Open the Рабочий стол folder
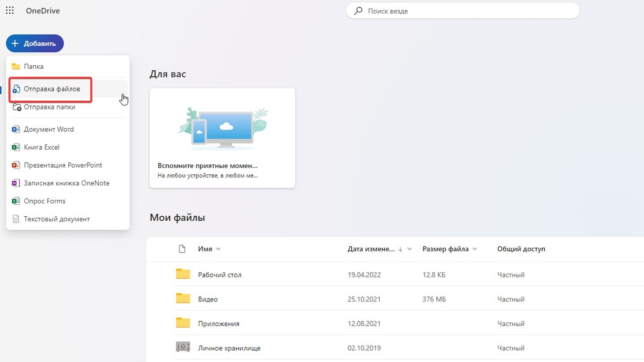 click(x=220, y=275)
